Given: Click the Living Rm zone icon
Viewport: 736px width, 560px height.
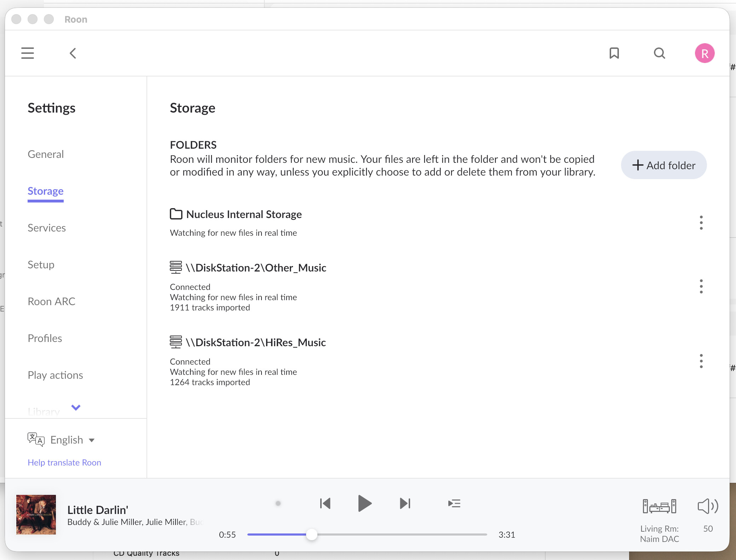Looking at the screenshot, I should click(659, 506).
